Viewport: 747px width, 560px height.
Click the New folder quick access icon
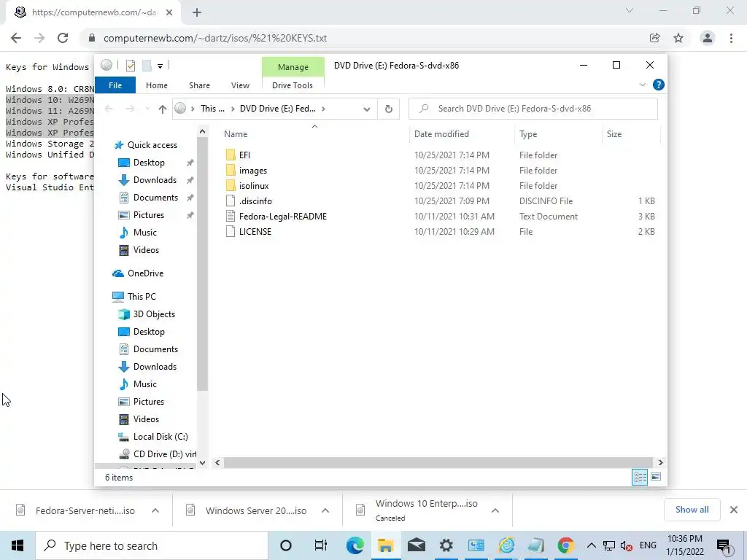147,66
